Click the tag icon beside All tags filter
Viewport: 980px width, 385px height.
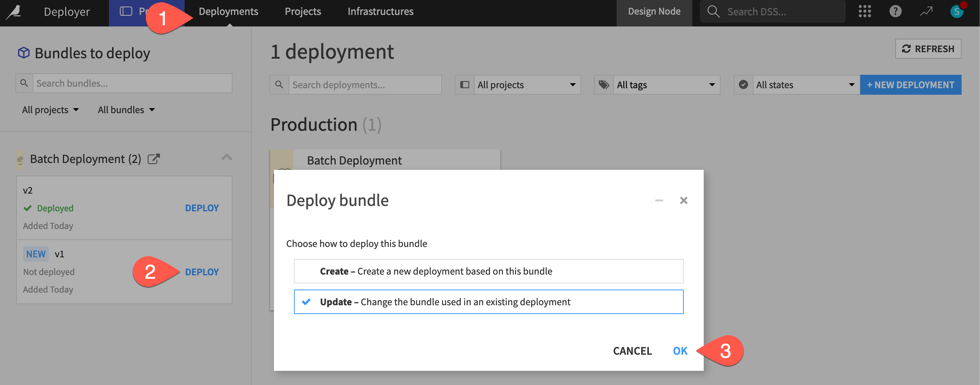[x=604, y=85]
